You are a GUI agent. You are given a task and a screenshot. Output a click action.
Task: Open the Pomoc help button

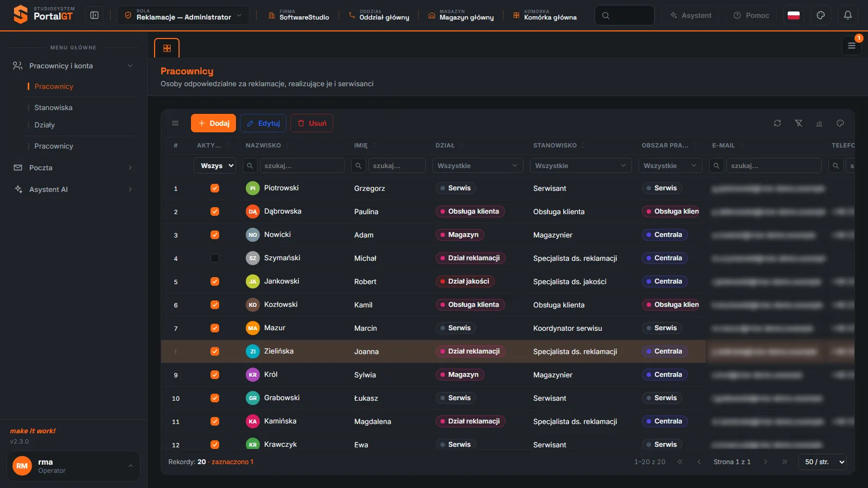coord(751,15)
